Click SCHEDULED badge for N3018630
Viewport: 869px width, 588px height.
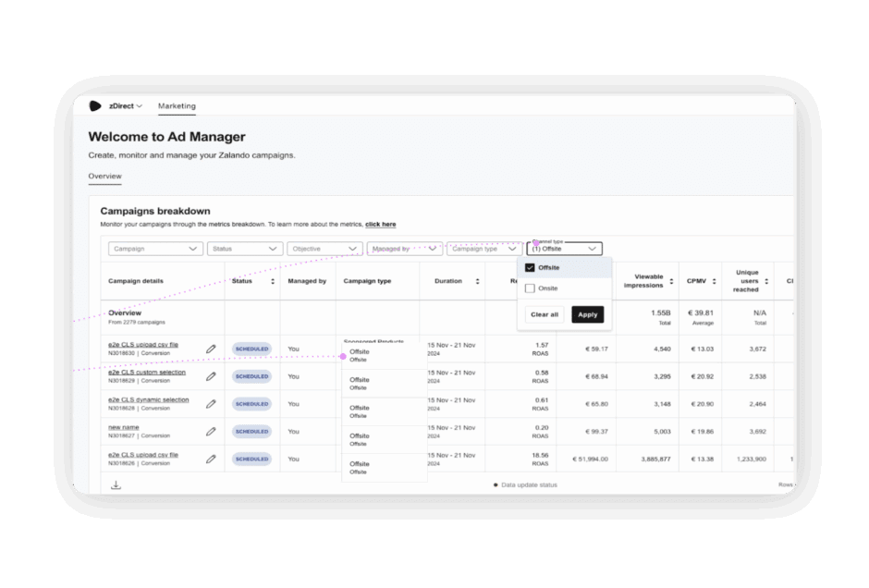coord(251,349)
